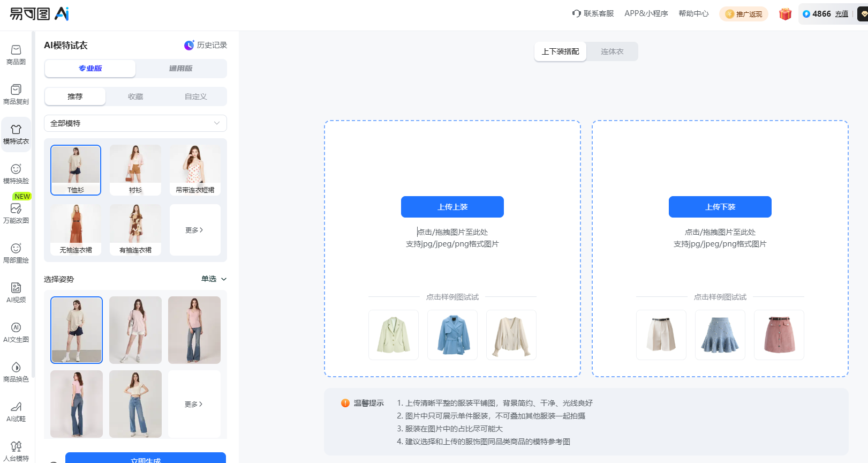
Task: Choose the 有袖连衣裙 model thumbnail
Action: click(135, 230)
